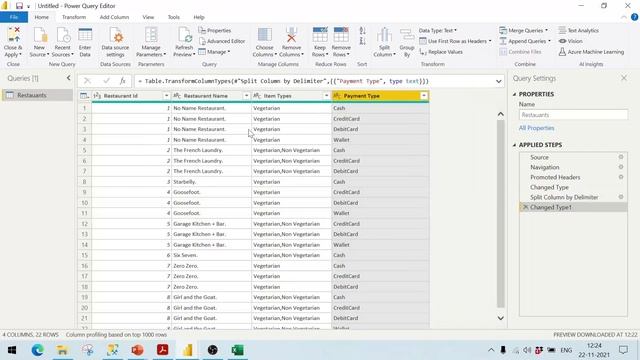Expand the formula bar
The image size is (640, 360).
coord(498,81)
